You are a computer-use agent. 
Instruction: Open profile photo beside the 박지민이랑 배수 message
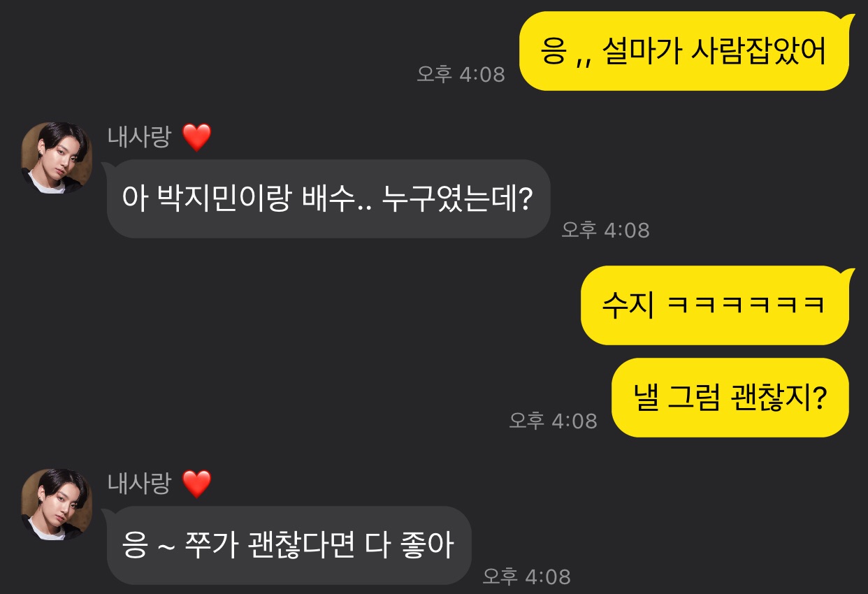pyautogui.click(x=57, y=158)
